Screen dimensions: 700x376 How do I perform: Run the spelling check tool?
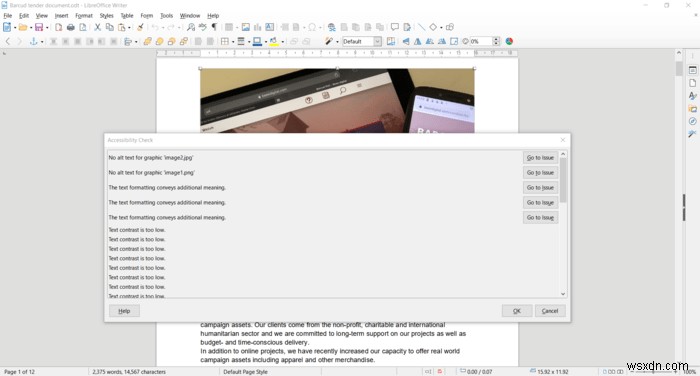203,27
